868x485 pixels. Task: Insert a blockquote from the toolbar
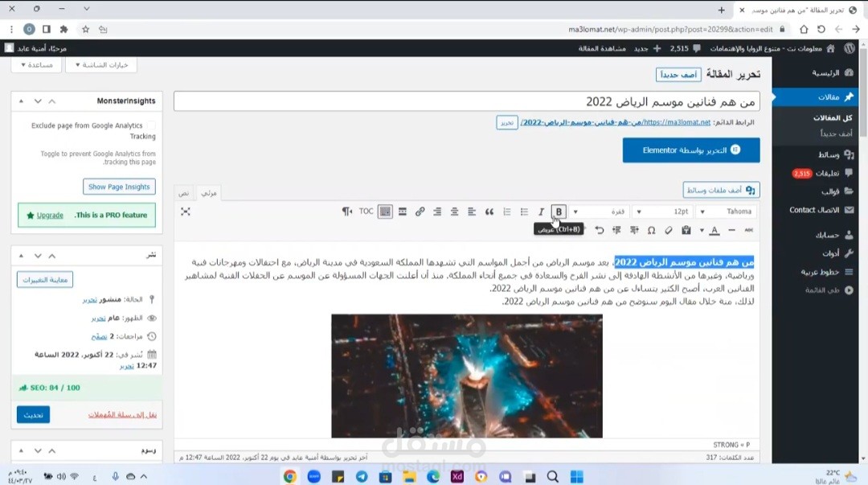[x=489, y=212]
